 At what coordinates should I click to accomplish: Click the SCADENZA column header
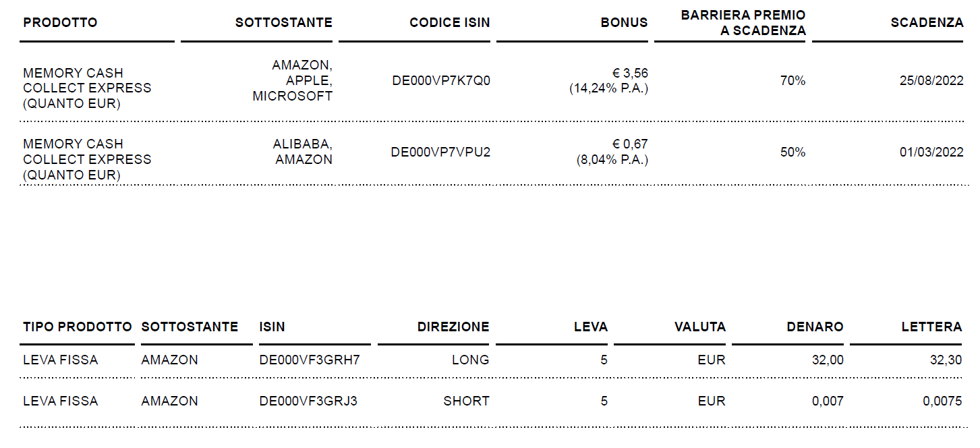pyautogui.click(x=927, y=22)
